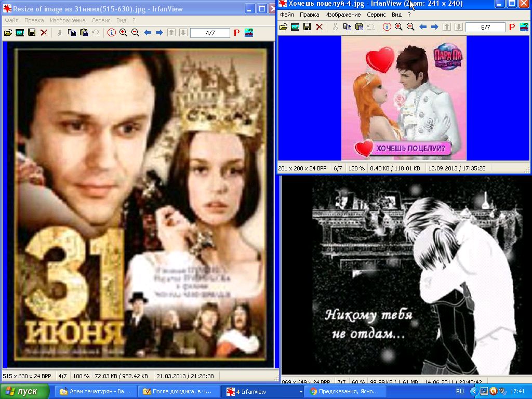The width and height of the screenshot is (532, 399).
Task: Click 72.03 KB / 952.42 KB status text
Action: pyautogui.click(x=121, y=376)
